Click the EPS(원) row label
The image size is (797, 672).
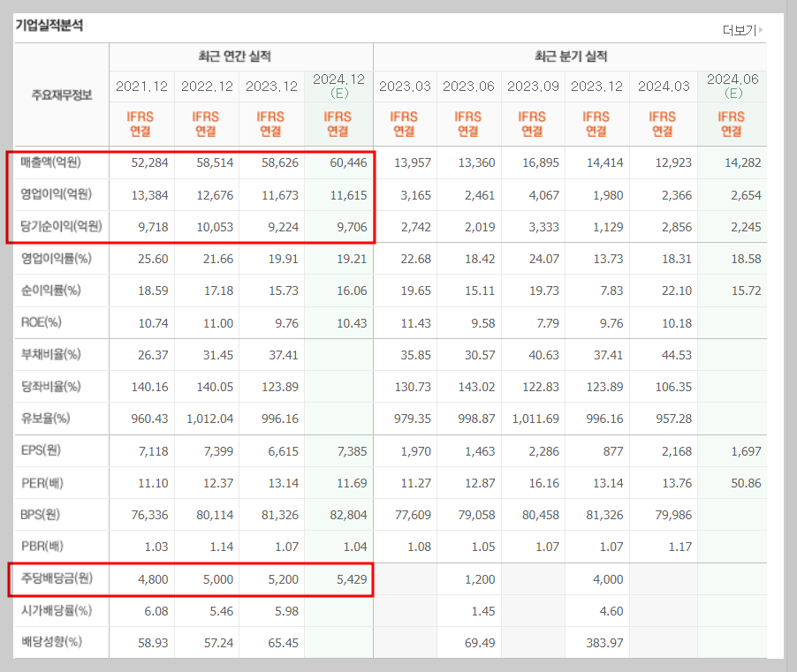pyautogui.click(x=41, y=450)
